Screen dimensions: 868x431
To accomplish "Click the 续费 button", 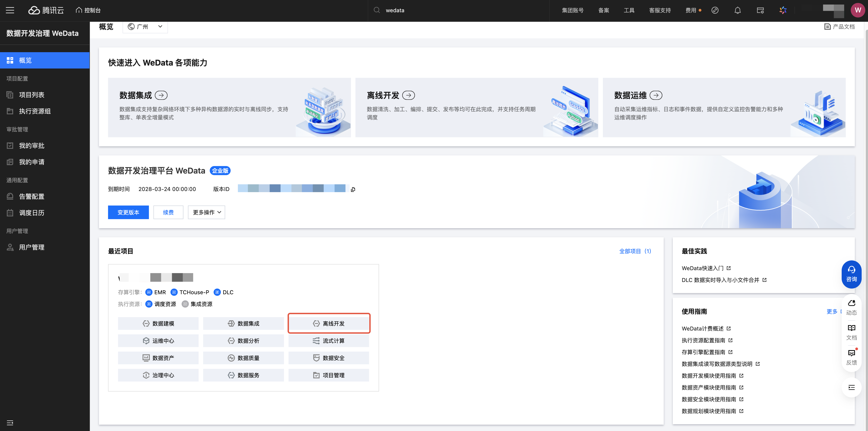I will coord(168,212).
